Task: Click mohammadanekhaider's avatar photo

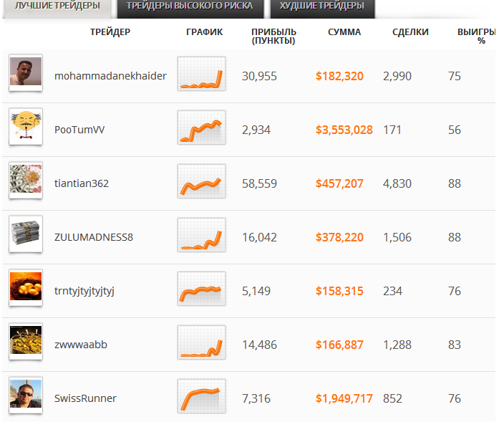Action: [x=26, y=73]
